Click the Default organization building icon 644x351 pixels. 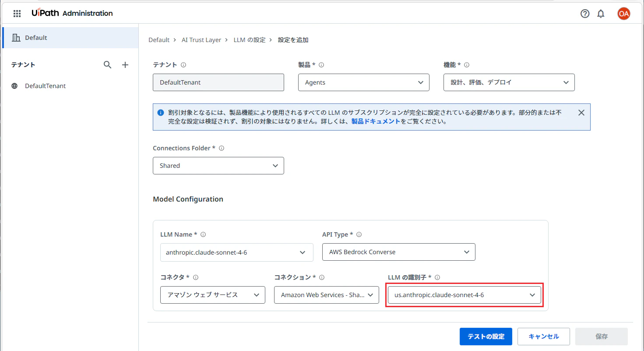pyautogui.click(x=16, y=38)
